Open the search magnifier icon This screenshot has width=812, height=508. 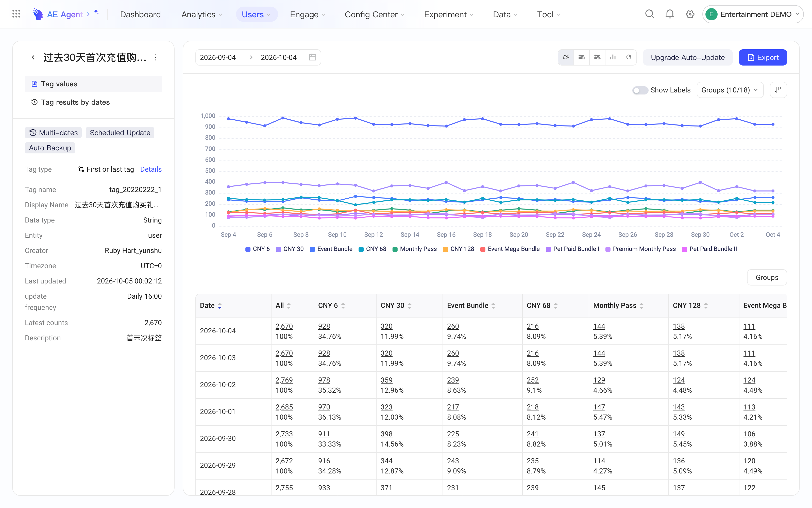click(649, 14)
